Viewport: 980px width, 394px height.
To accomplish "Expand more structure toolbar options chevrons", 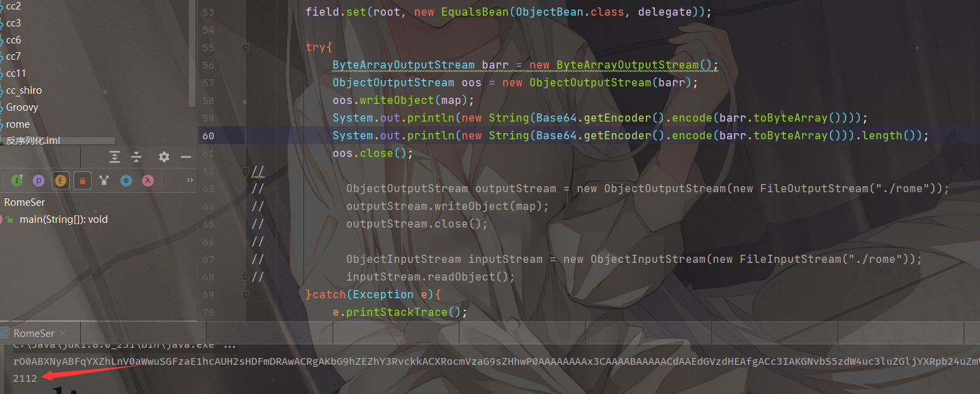I will [189, 180].
